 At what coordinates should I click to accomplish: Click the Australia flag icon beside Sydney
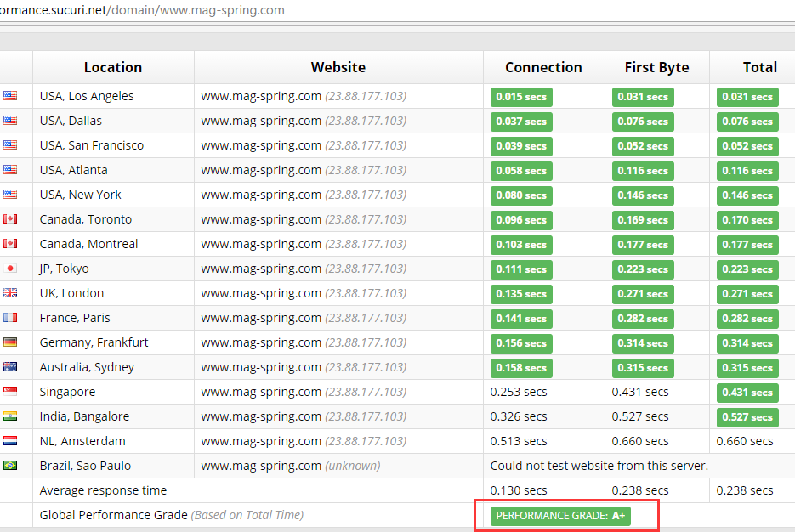tap(10, 367)
